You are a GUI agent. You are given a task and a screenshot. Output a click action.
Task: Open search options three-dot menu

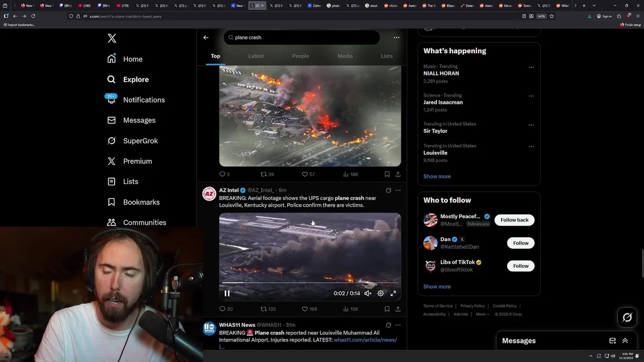(396, 37)
